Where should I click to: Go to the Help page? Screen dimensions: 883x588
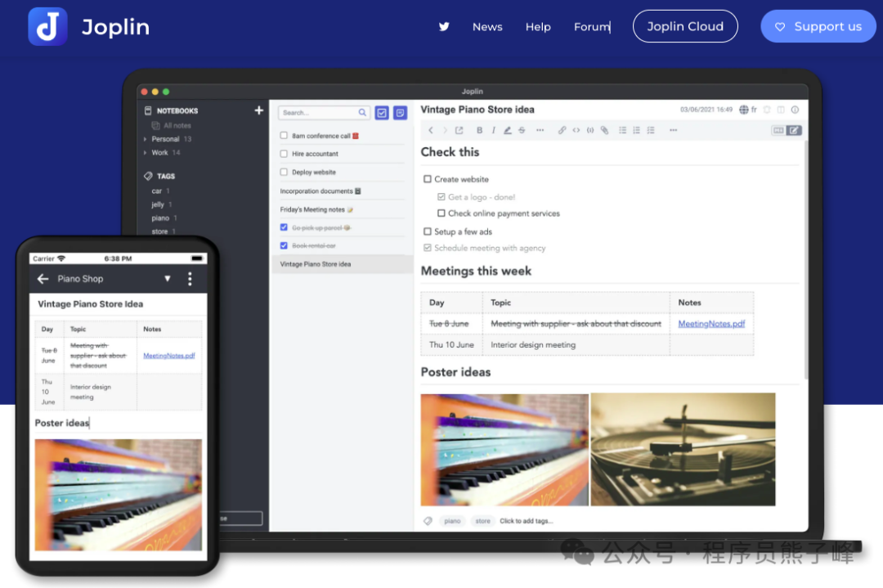[x=538, y=26]
